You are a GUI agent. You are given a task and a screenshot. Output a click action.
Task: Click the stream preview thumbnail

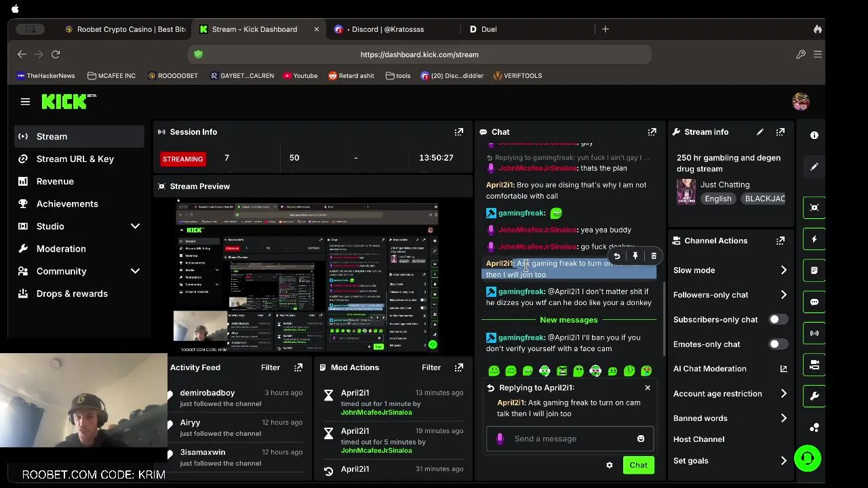pyautogui.click(x=307, y=277)
